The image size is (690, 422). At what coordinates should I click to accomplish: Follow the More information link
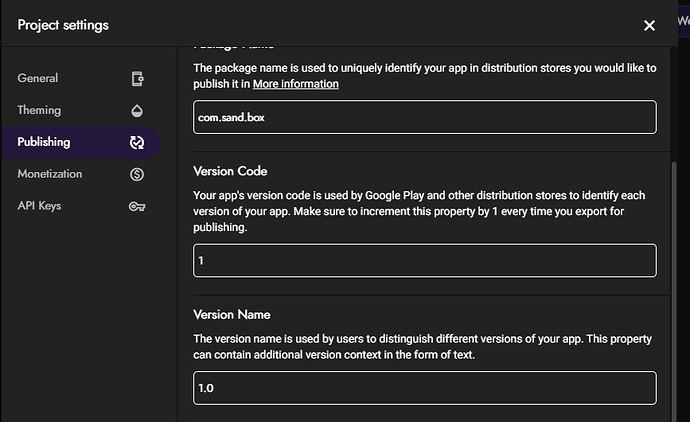point(296,84)
